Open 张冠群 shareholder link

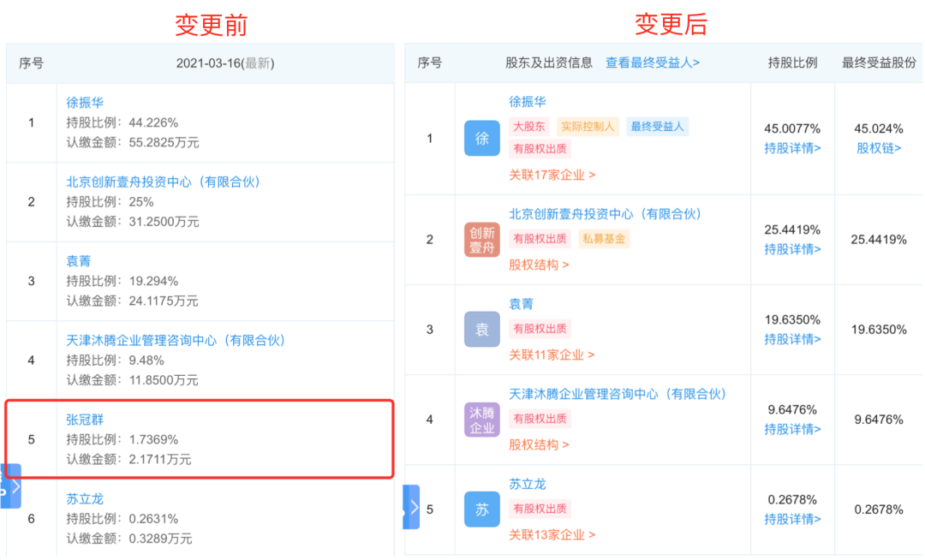point(85,420)
